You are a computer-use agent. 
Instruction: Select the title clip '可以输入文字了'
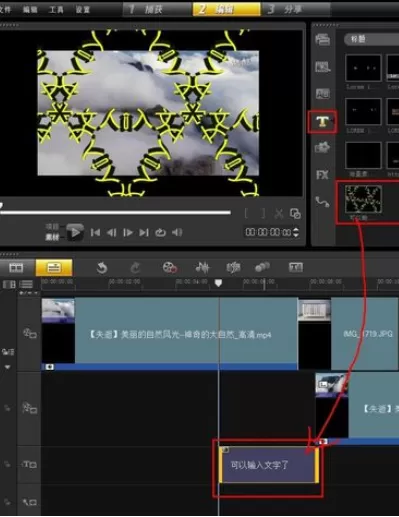pos(269,465)
